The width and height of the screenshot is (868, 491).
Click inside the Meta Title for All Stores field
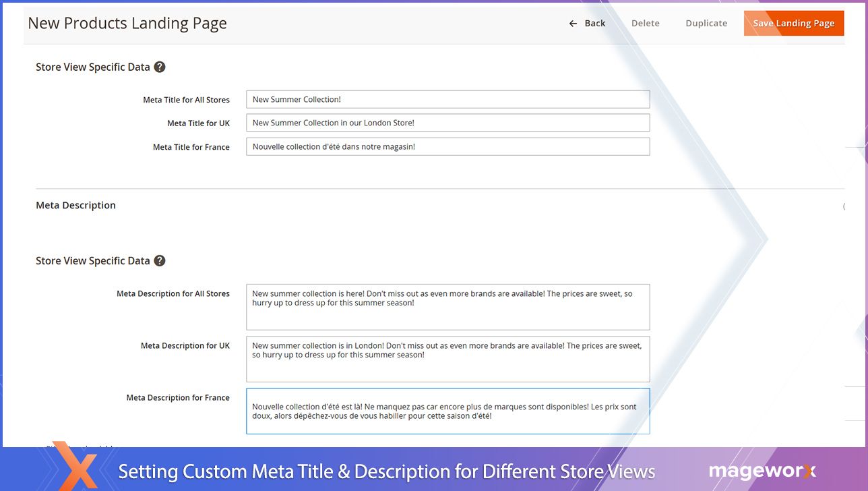pos(447,99)
